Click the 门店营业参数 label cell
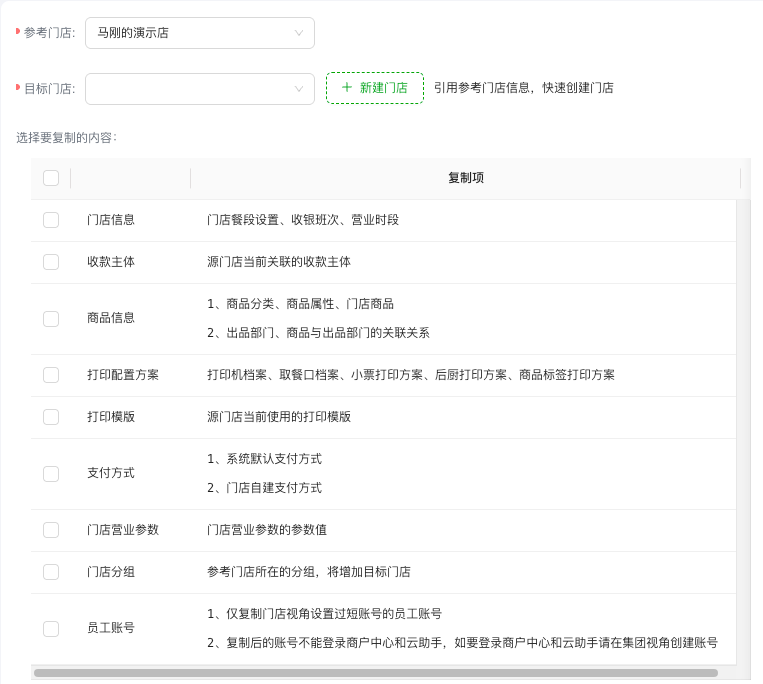This screenshot has height=684, width=763. (x=123, y=530)
